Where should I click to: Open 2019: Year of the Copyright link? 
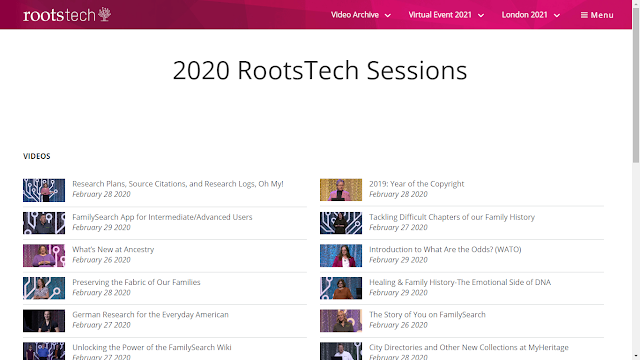(417, 184)
